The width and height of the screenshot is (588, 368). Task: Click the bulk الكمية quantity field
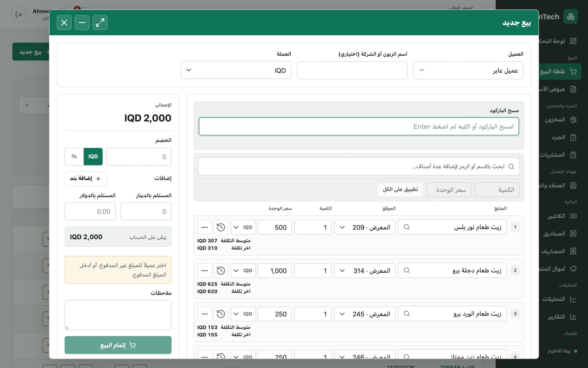point(497,190)
